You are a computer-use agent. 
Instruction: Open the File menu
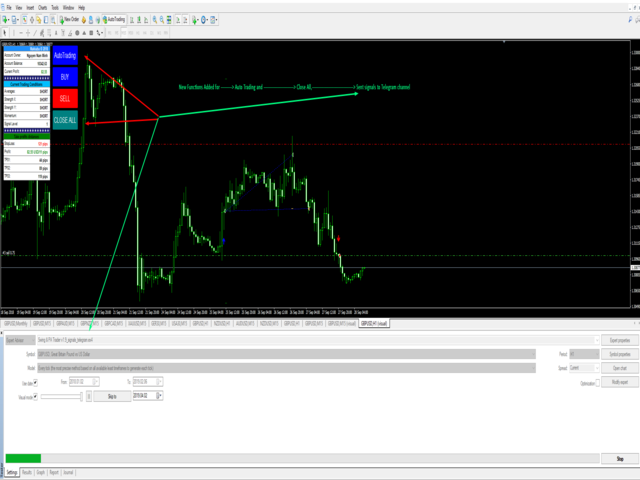coord(9,8)
